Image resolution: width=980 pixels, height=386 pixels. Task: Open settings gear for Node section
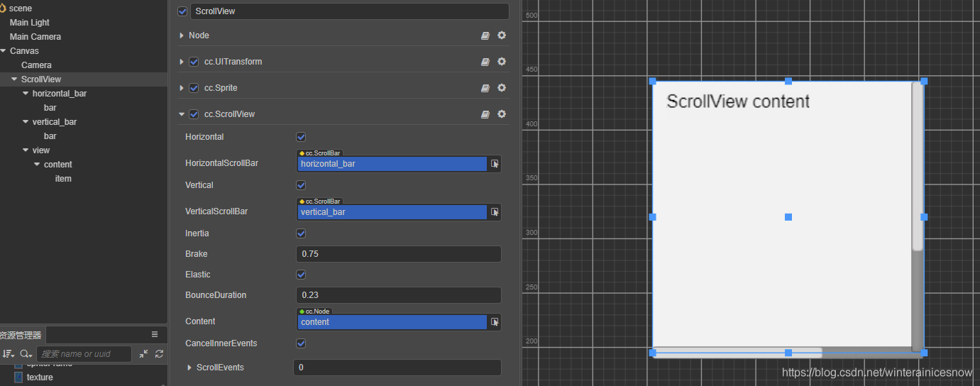(x=502, y=35)
